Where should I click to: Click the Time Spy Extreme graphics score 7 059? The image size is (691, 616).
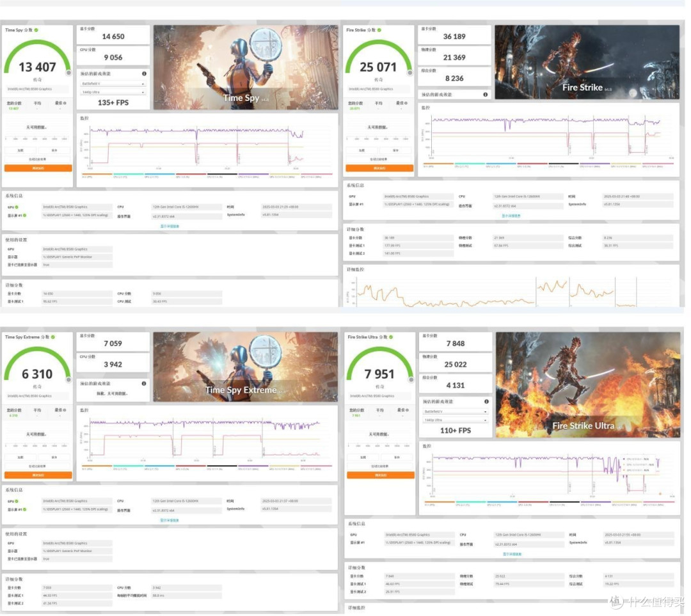[x=113, y=344]
